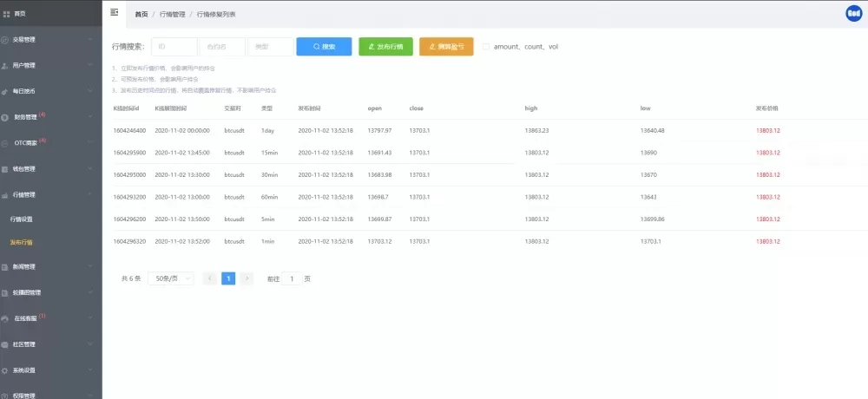Click the 用户管理 user icon in sidebar
Screen dimensions: 868x399
coord(7,65)
